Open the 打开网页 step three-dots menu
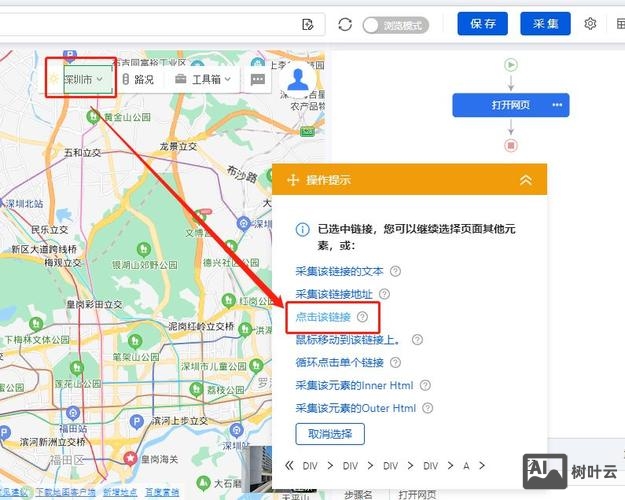The height and width of the screenshot is (500, 625). click(557, 105)
